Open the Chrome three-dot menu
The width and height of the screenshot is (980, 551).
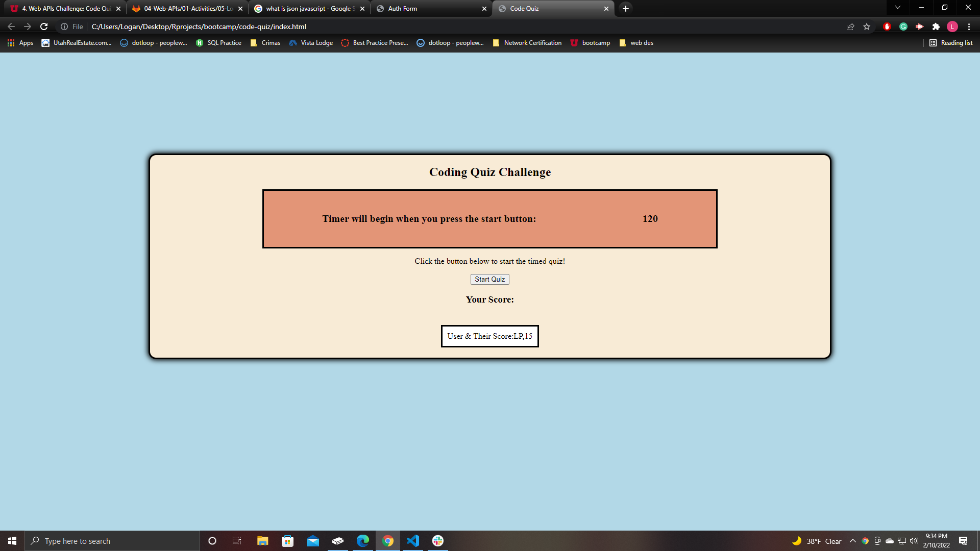point(969,27)
